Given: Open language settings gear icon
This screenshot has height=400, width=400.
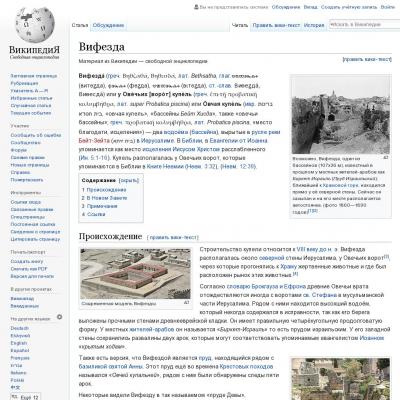Looking at the screenshot, I should [59, 317].
